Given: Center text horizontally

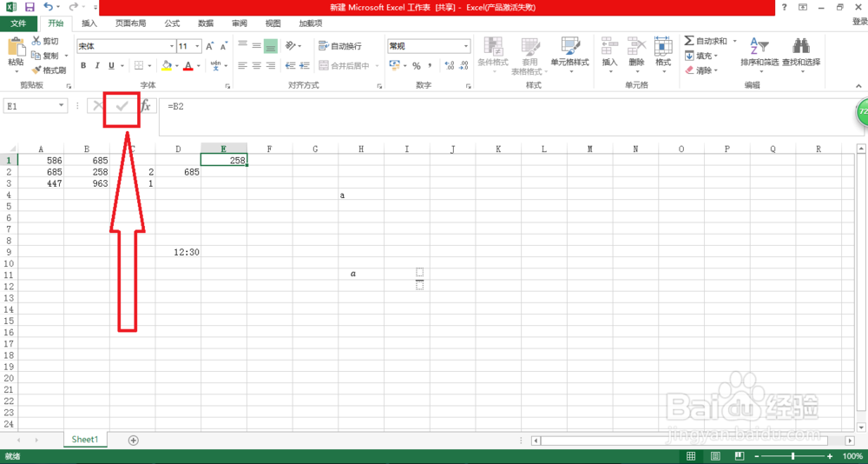Looking at the screenshot, I should click(256, 65).
